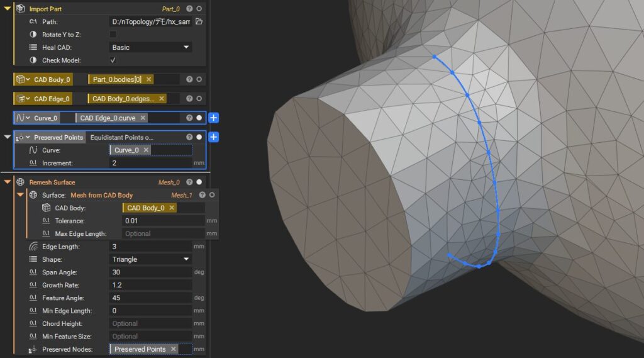Viewport: 644px width, 358px height.
Task: Open help for the Remesh Surface block
Action: click(x=189, y=182)
